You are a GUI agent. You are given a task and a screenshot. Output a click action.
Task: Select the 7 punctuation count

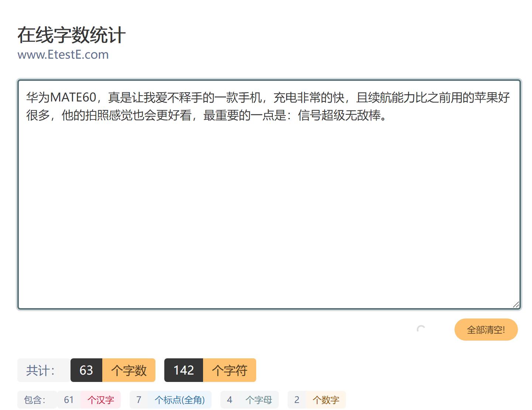coord(139,400)
